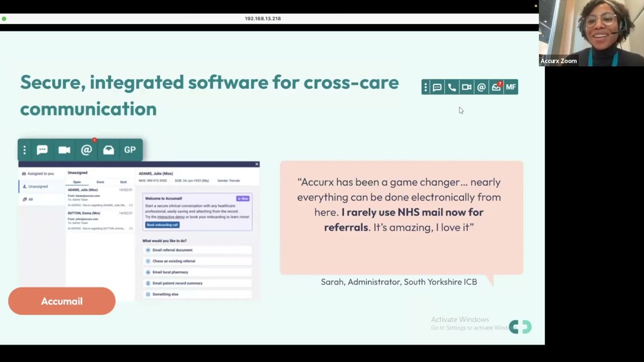
Task: Click the chat bubble icon in GP toolbar
Action: (42, 150)
